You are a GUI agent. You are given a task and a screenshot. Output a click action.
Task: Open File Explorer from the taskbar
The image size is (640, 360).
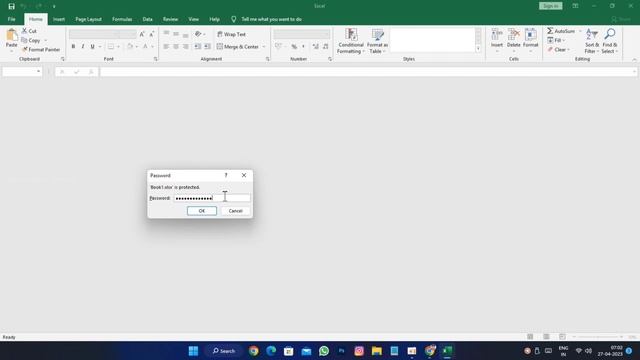tap(376, 351)
